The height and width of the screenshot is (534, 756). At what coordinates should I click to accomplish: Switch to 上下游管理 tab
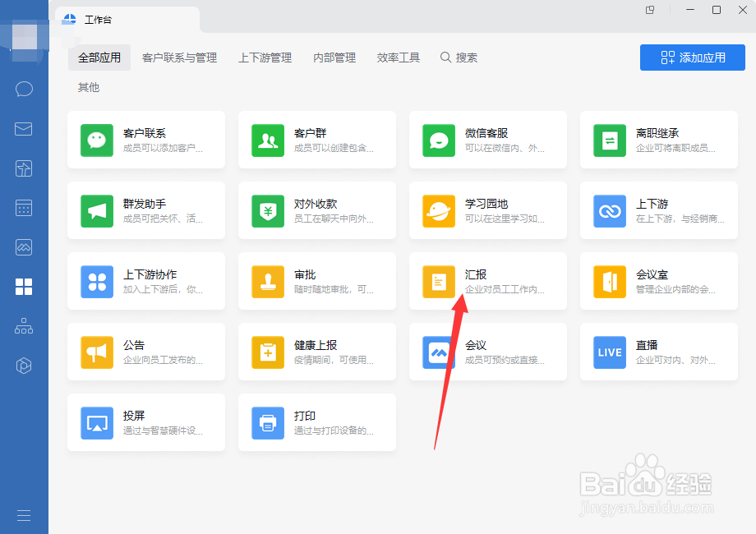pos(265,58)
